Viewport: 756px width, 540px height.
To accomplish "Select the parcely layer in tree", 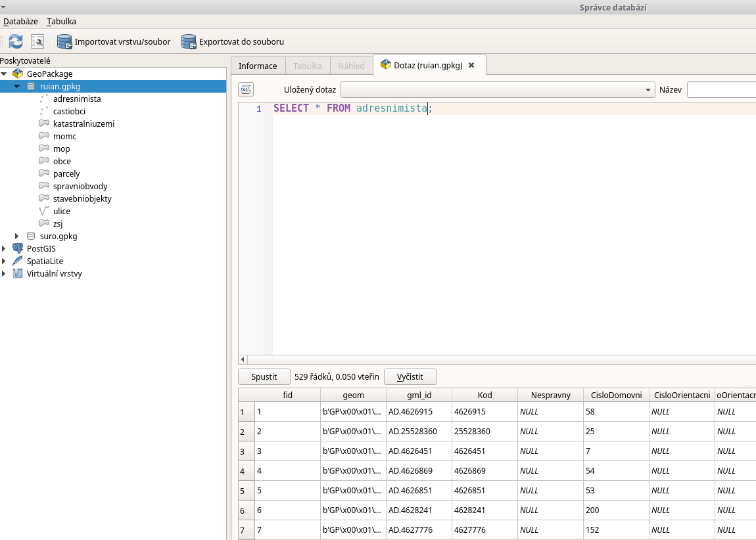I will (x=66, y=173).
